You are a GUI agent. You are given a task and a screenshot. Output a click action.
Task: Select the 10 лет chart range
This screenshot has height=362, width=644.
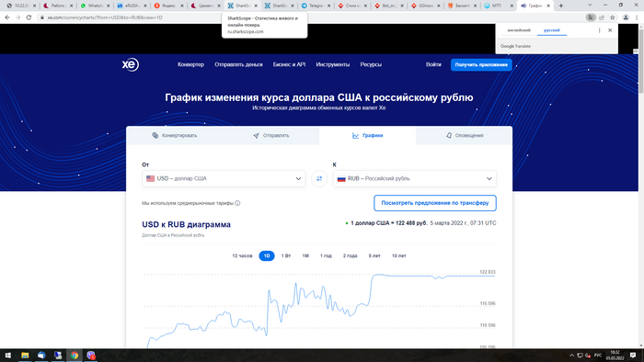pyautogui.click(x=398, y=255)
